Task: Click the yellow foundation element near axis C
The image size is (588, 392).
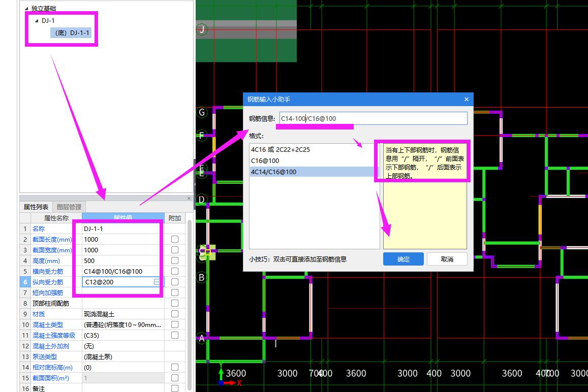Action: click(x=208, y=252)
